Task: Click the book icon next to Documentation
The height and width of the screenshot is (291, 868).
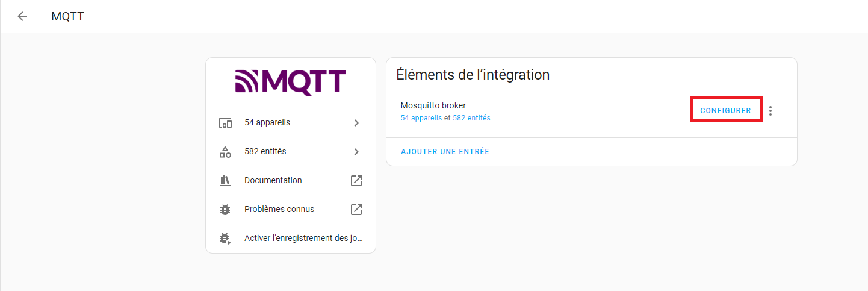Action: [225, 181]
